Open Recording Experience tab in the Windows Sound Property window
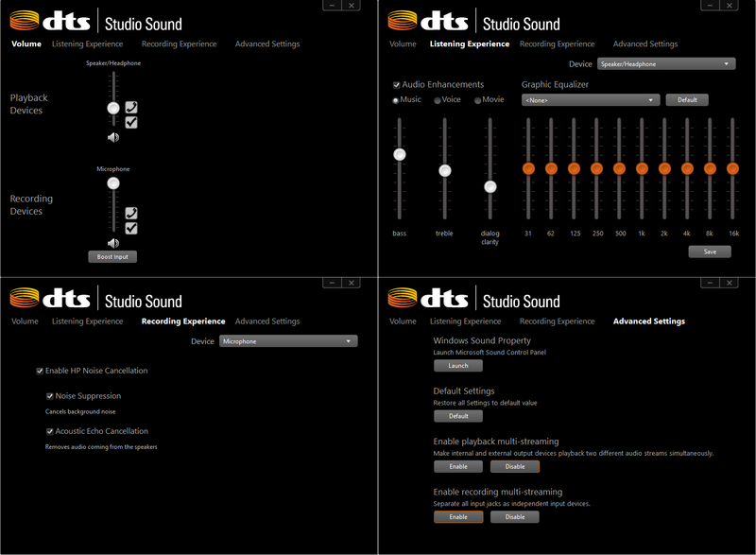 [557, 321]
